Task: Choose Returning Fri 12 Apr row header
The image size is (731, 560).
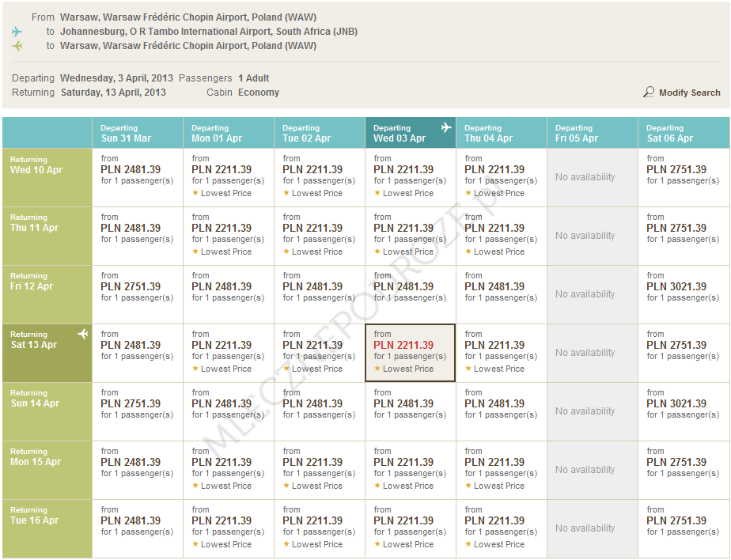Action: point(47,294)
